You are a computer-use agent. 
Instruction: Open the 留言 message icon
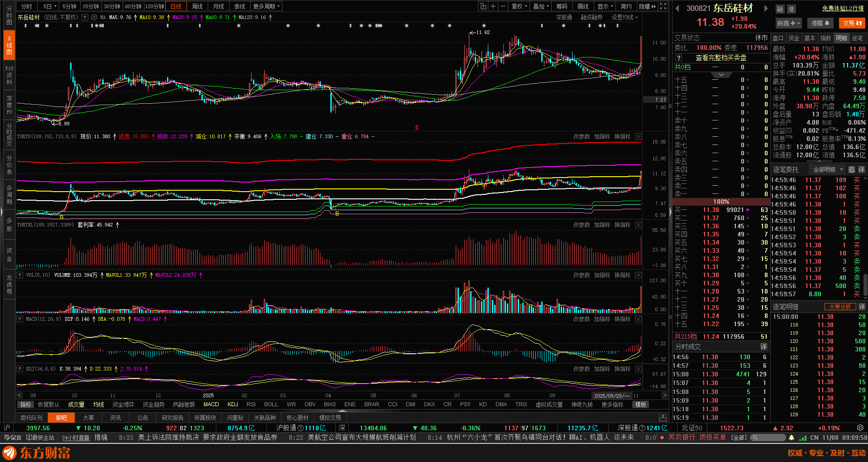point(13,438)
